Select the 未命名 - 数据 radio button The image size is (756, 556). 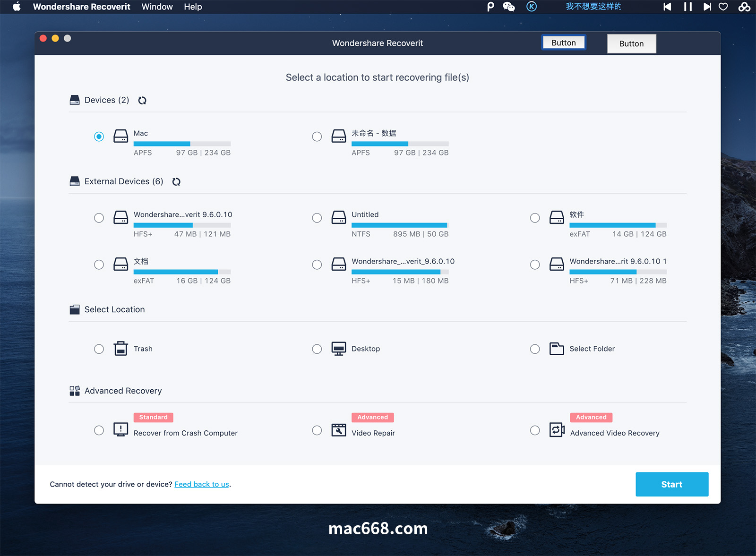point(317,137)
